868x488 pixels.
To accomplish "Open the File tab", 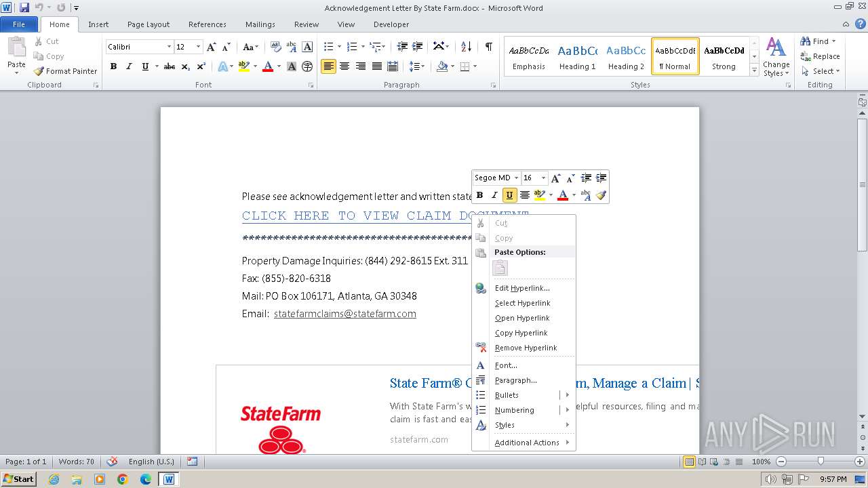I will 19,24.
